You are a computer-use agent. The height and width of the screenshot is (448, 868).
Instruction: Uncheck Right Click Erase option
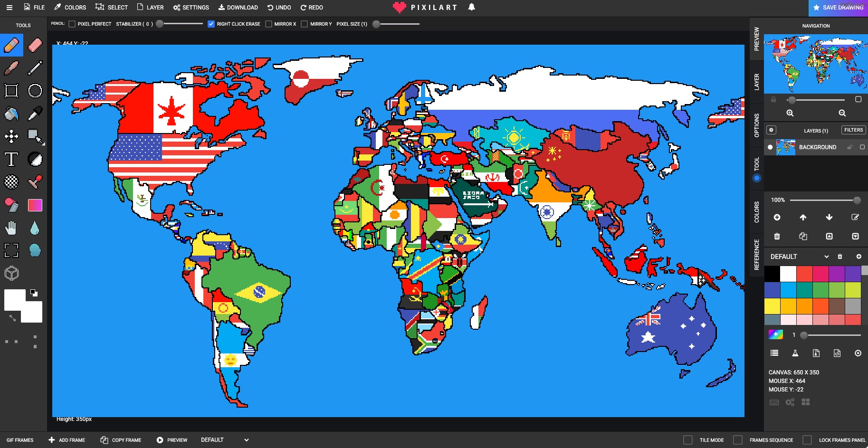click(x=211, y=24)
